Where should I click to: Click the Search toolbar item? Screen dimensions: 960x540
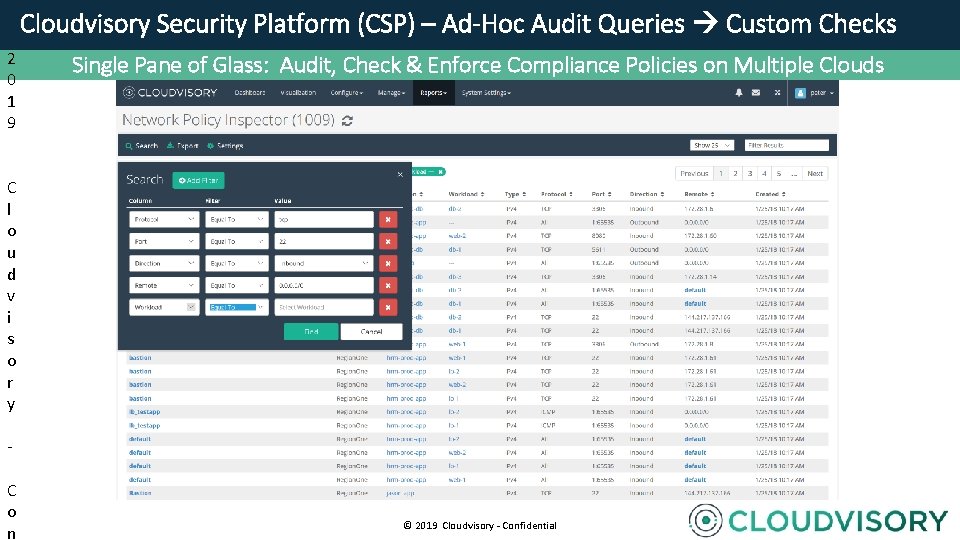tap(141, 146)
